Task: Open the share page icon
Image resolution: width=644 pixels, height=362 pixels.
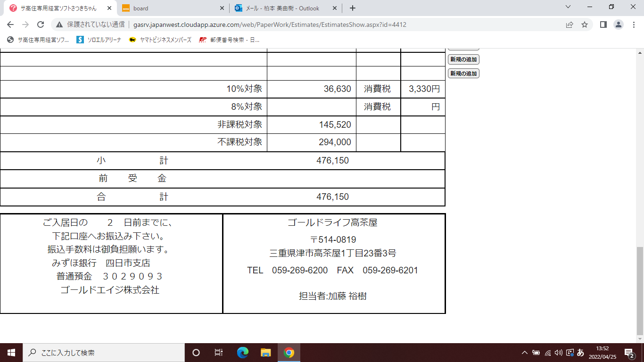Action: click(570, 25)
